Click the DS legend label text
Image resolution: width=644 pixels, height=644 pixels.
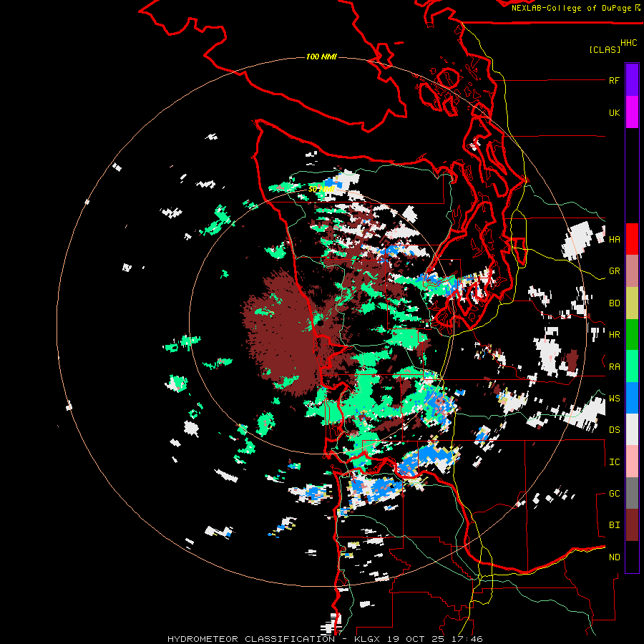[x=614, y=429]
